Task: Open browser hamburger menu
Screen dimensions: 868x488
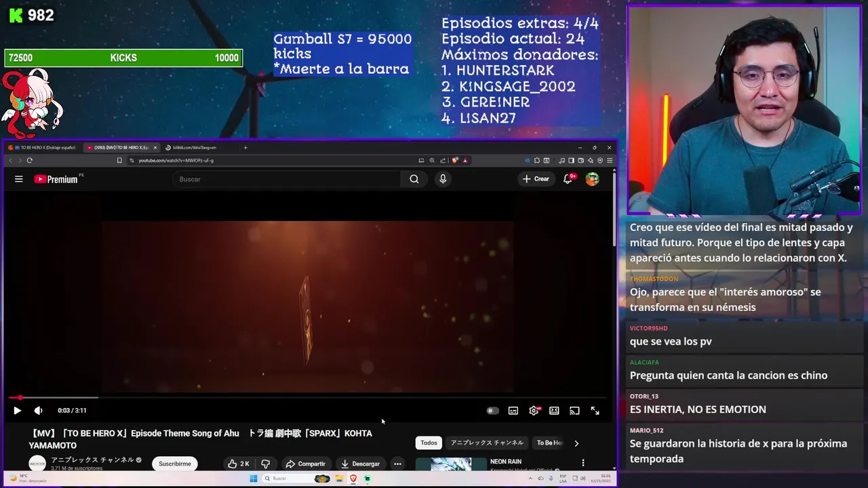Action: tap(610, 161)
